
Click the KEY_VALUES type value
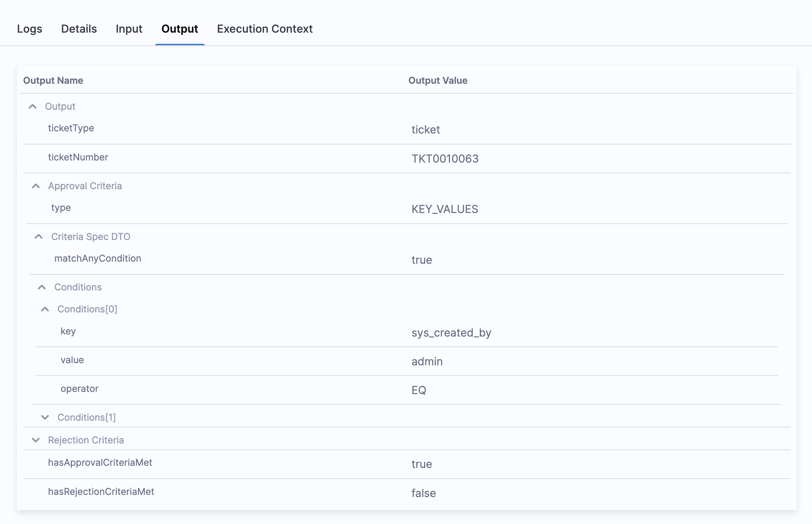(445, 209)
